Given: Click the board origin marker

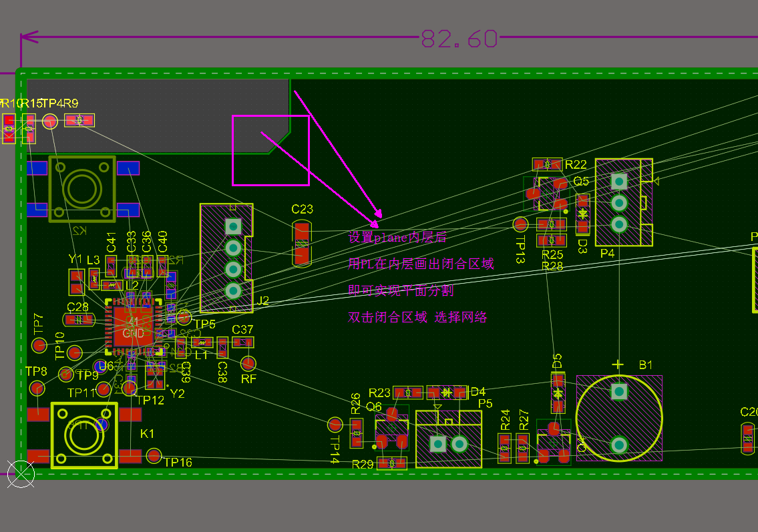Looking at the screenshot, I should click(x=21, y=474).
